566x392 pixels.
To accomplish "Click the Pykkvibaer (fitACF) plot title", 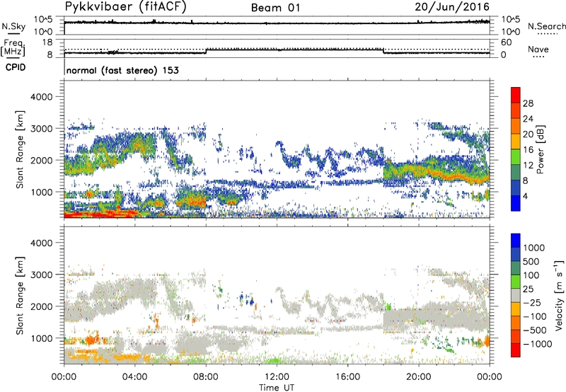I will (x=126, y=7).
